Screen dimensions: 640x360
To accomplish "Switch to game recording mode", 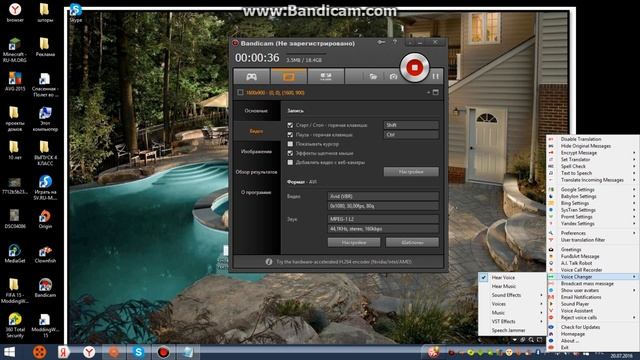I will pos(251,76).
